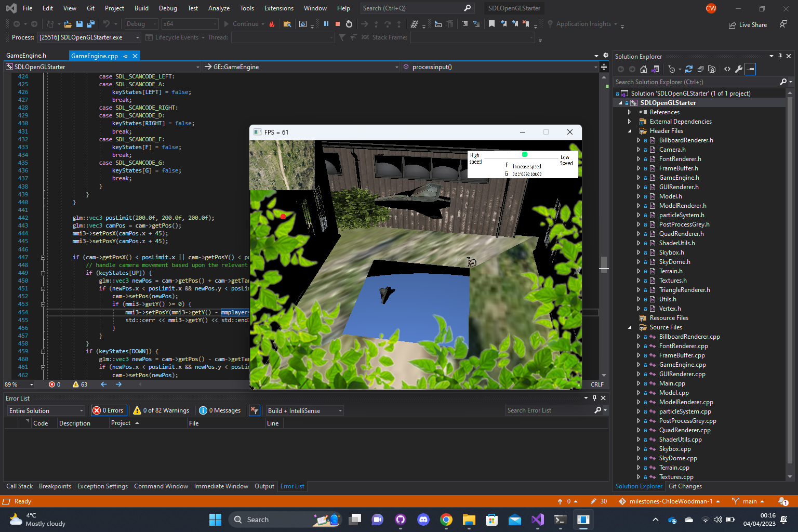Click the View Code icon in Solution Explorer

pos(727,69)
